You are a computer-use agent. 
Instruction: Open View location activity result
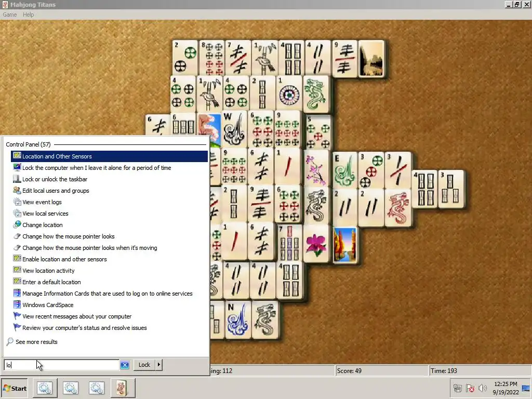pyautogui.click(x=109, y=271)
